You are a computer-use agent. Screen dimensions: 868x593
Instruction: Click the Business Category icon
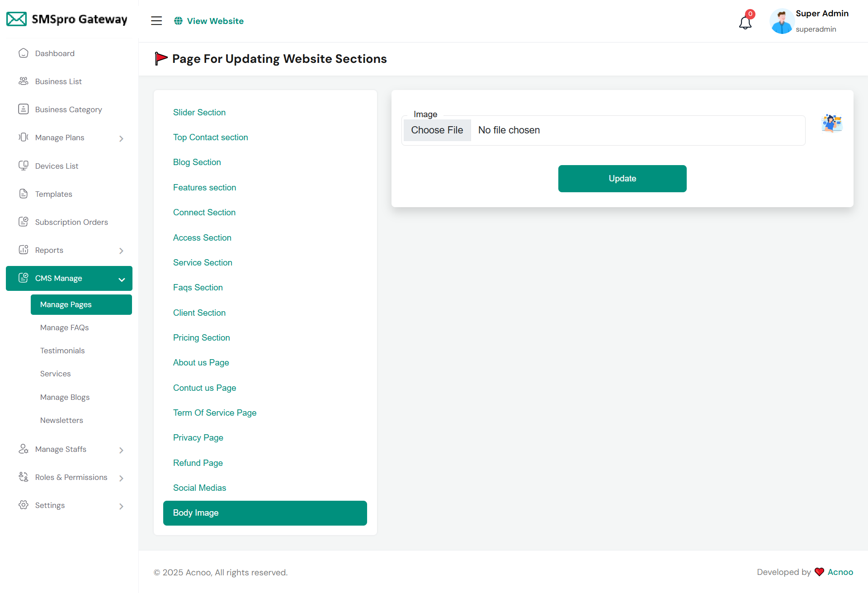pyautogui.click(x=24, y=109)
